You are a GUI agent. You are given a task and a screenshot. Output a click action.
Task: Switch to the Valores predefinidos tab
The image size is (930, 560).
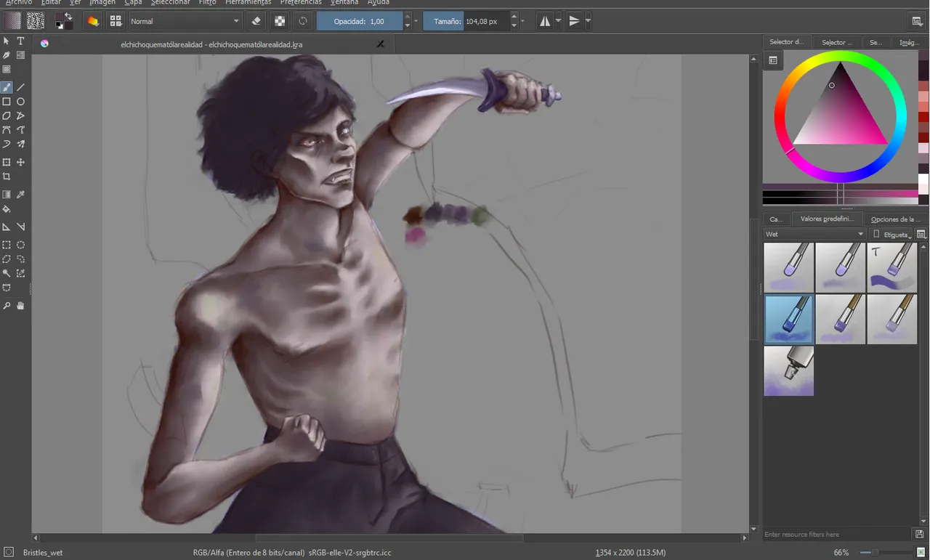coord(827,219)
